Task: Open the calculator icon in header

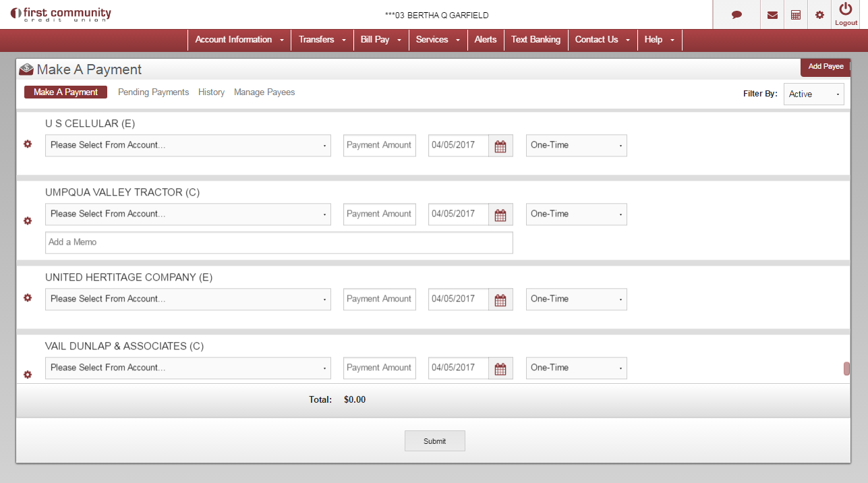Action: click(796, 15)
